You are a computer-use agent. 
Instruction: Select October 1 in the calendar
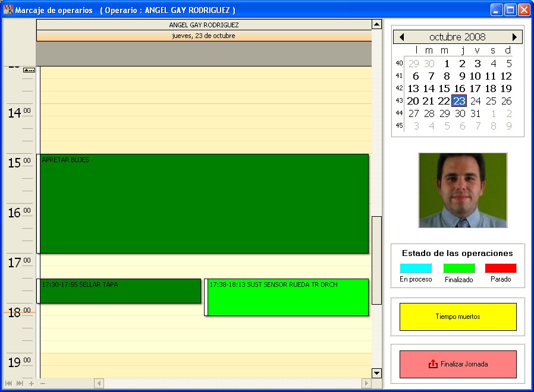[x=447, y=64]
